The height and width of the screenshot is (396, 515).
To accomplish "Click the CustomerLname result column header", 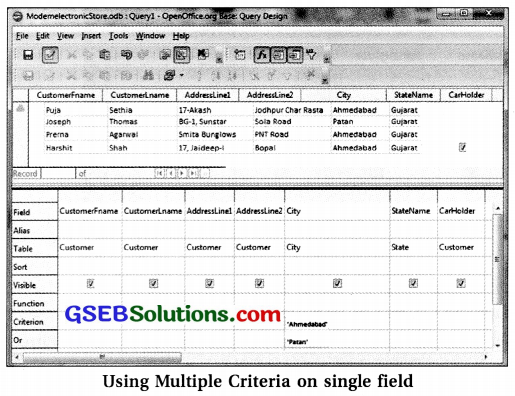I will pos(140,95).
